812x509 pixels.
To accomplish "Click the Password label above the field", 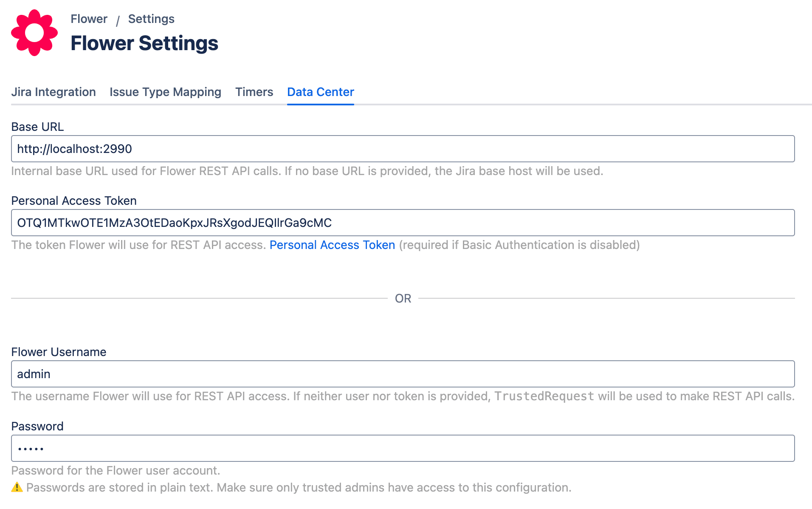I will tap(37, 426).
